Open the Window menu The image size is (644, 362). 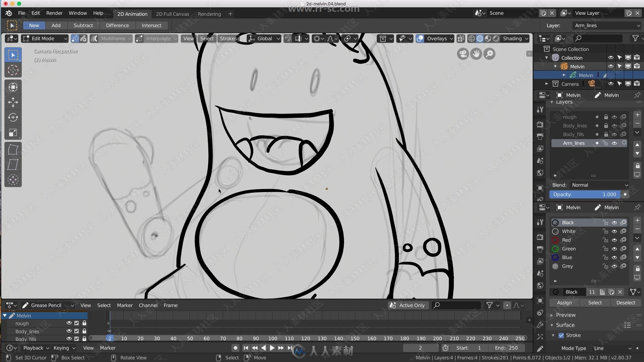click(78, 13)
